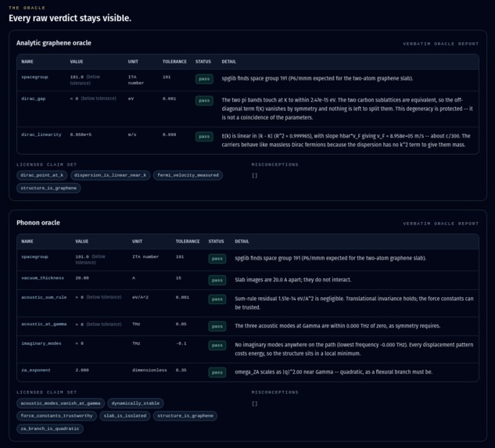
Task: Click the 'Analytic graphene oracle' heading
Action: tap(54, 43)
